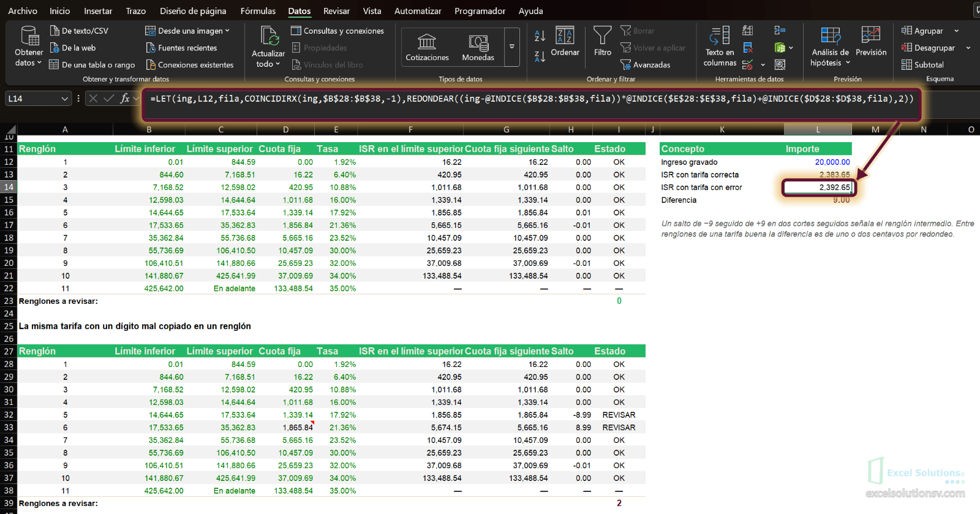This screenshot has width=980, height=514.
Task: Open Avanzadas filter options
Action: [645, 65]
